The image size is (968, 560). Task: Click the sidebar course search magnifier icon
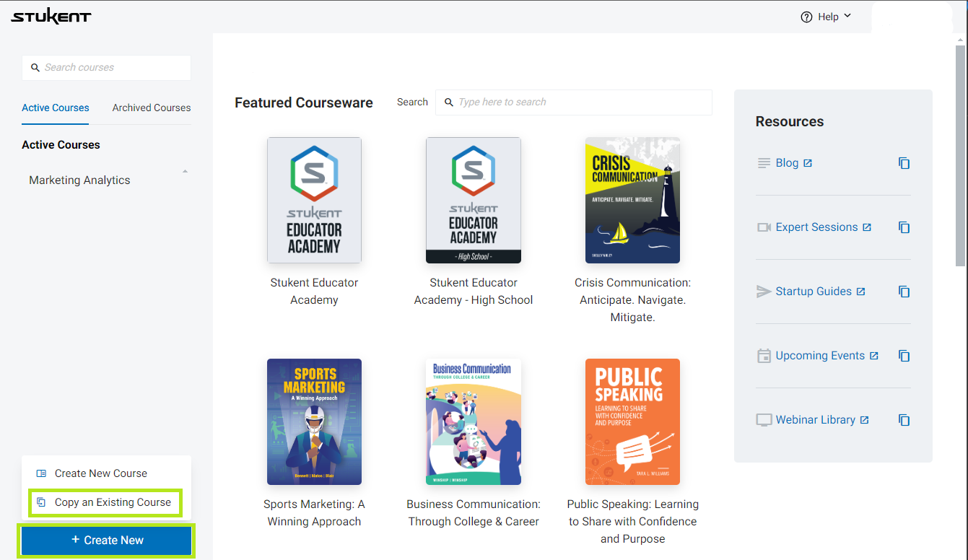(35, 68)
